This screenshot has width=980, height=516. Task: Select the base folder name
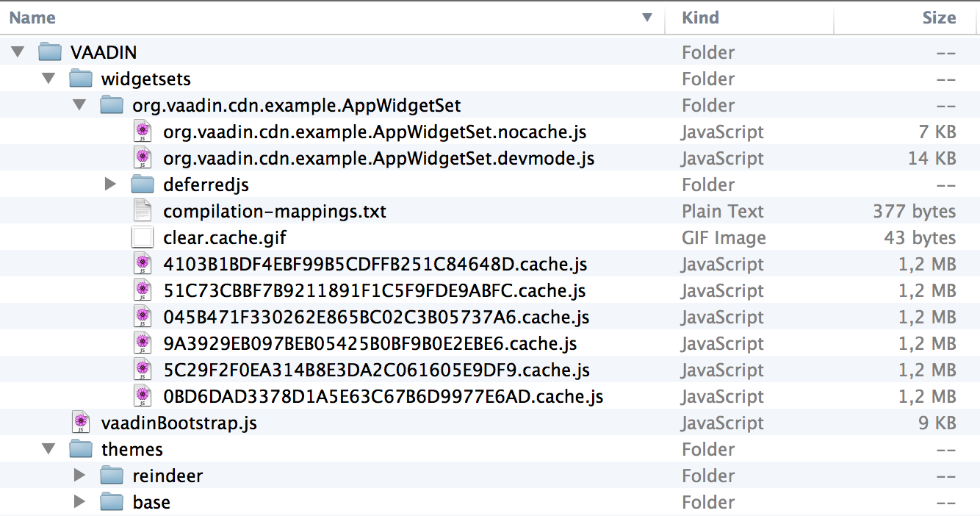coord(151,502)
